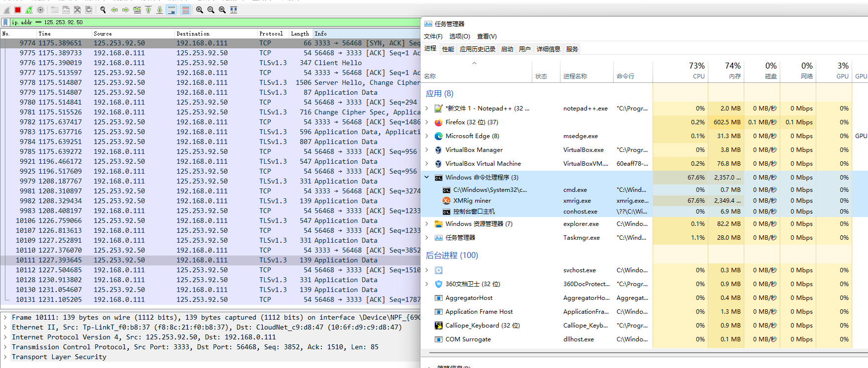This screenshot has width=868, height=368.
Task: Select the COM Surrogate process row
Action: click(x=644, y=339)
